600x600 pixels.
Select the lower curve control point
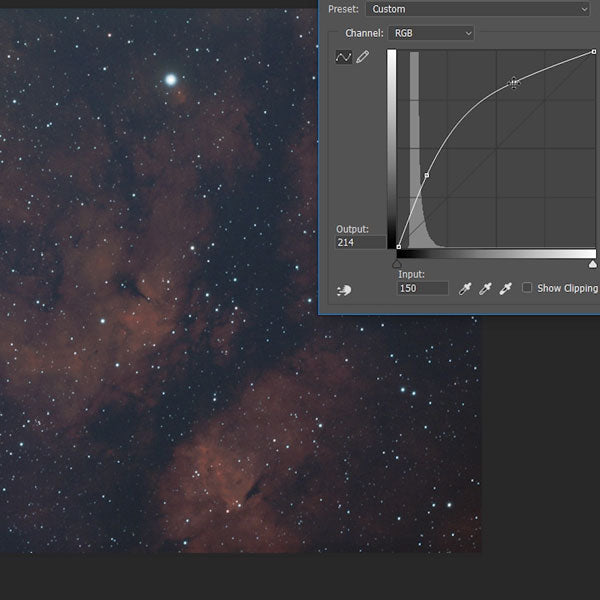pyautogui.click(x=427, y=175)
